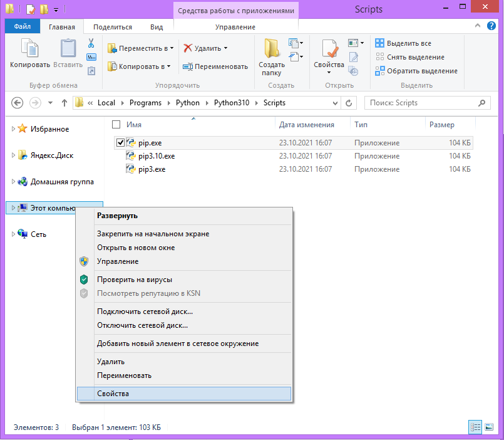504x440 pixels.
Task: Open the Файл tab
Action: coord(23,26)
